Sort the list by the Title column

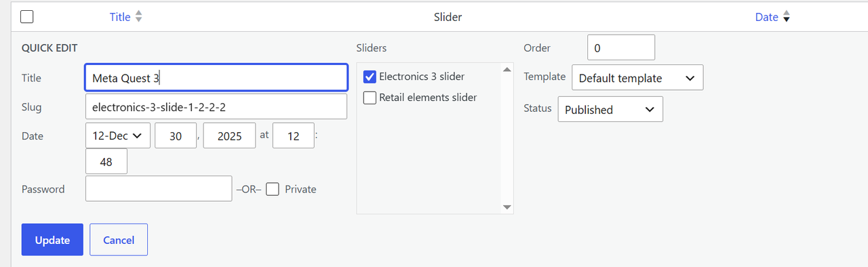pyautogui.click(x=120, y=17)
